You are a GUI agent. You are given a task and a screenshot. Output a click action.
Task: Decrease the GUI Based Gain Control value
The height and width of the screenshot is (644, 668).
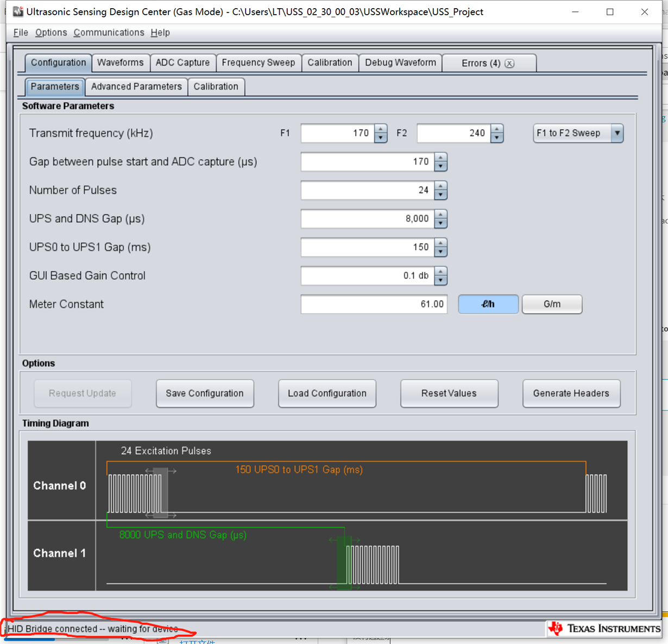(x=440, y=281)
